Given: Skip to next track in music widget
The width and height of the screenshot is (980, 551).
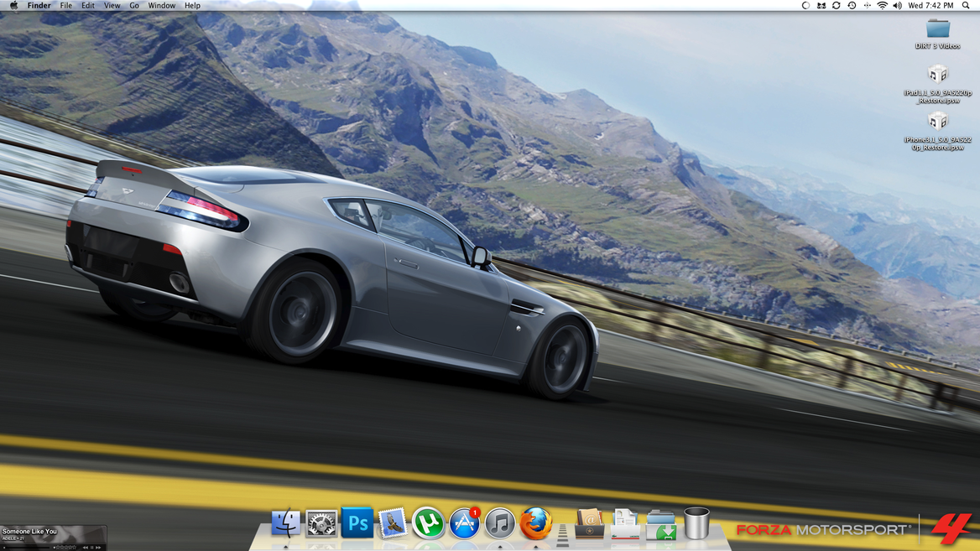Looking at the screenshot, I should pos(98,548).
